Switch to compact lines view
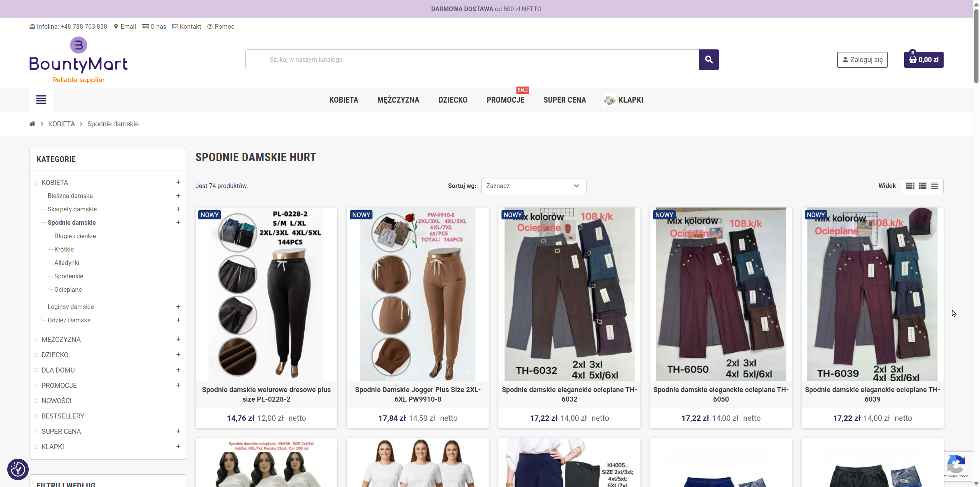Screen dimensions: 980x487 coord(935,186)
